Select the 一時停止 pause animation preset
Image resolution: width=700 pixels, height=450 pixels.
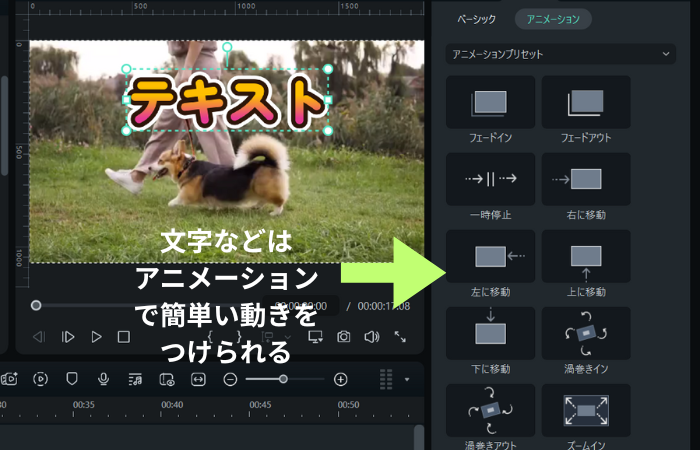[490, 179]
